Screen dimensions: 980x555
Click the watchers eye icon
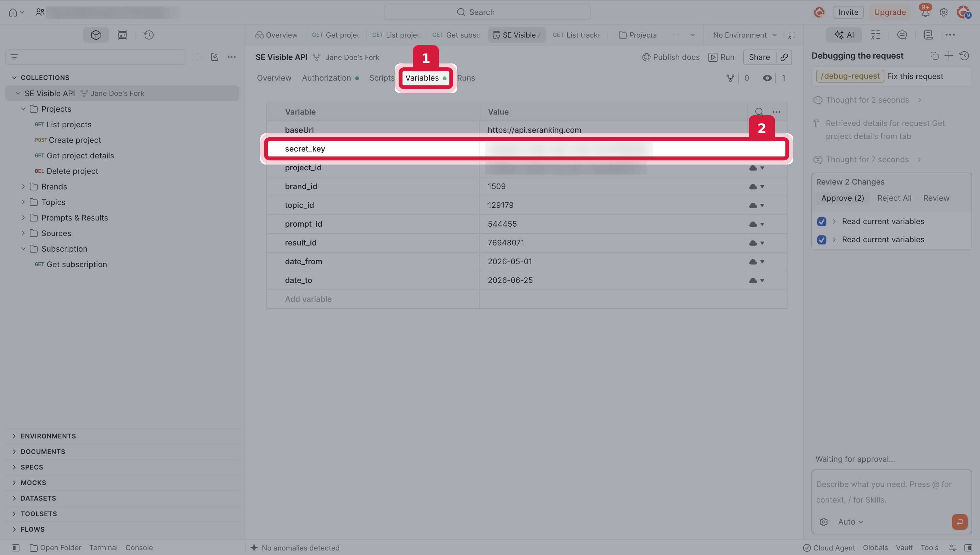tap(767, 78)
